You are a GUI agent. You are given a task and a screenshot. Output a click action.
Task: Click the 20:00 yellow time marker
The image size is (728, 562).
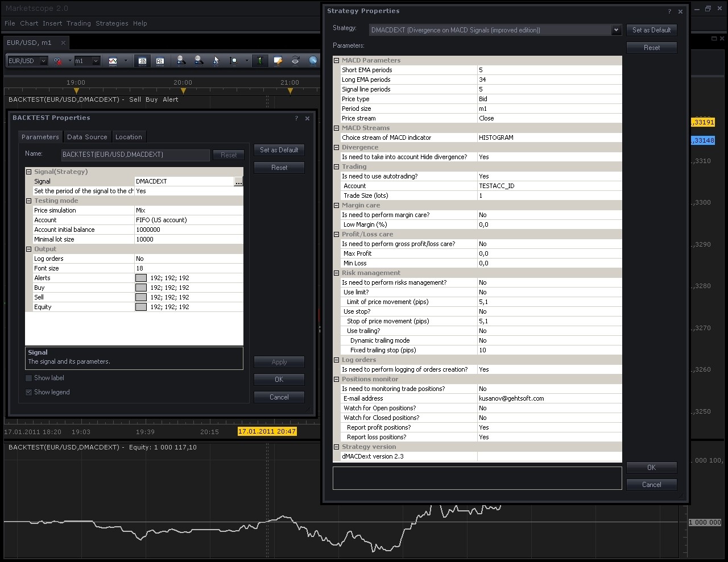(x=183, y=91)
